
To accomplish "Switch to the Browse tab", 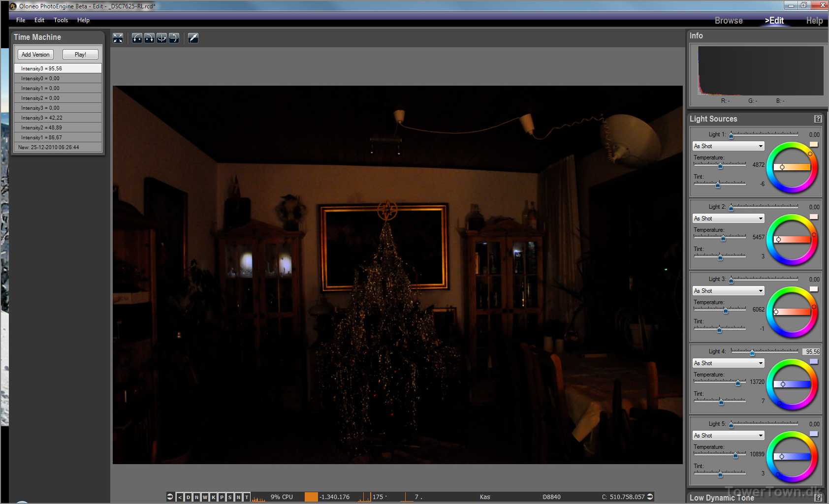I will pyautogui.click(x=728, y=21).
